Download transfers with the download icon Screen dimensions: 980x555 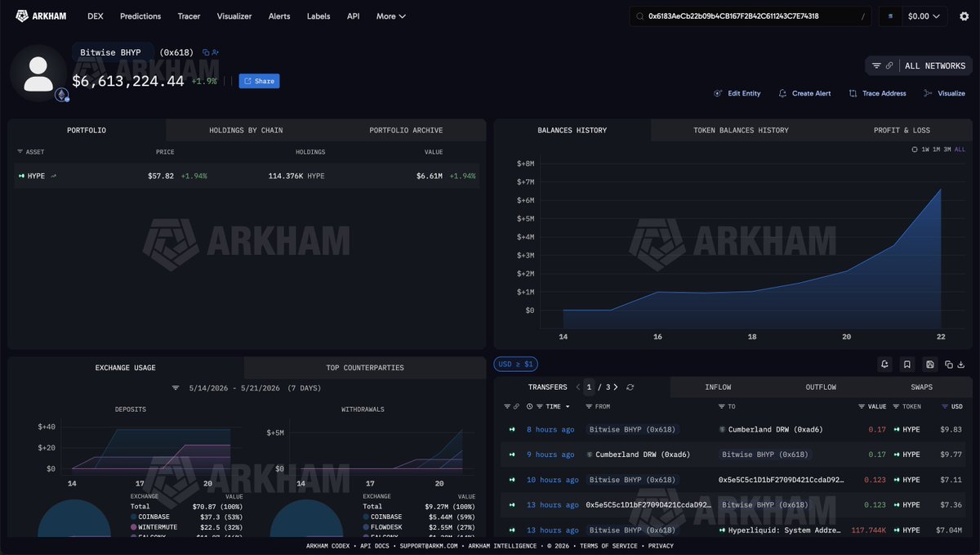961,365
